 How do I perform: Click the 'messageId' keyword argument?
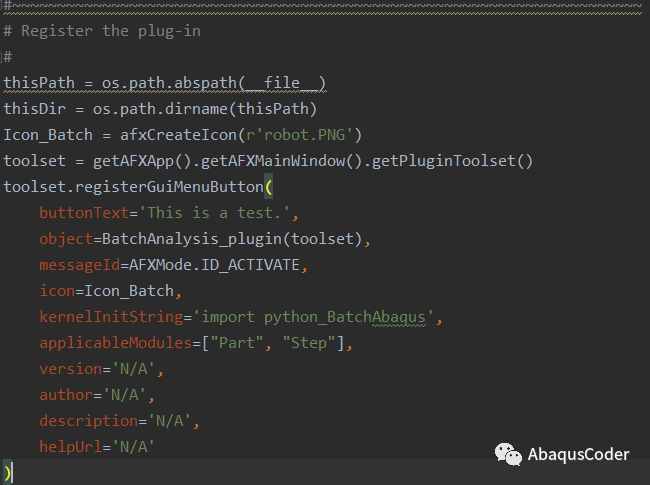click(80, 265)
